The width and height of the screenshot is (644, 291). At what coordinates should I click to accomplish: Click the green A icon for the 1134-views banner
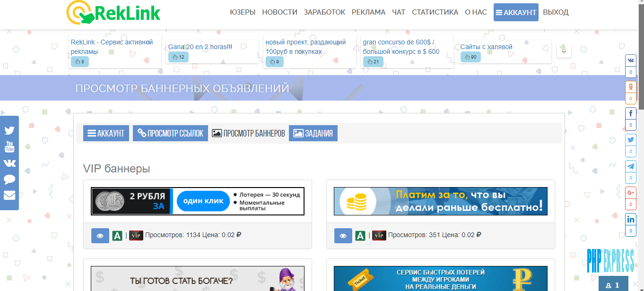pos(117,235)
